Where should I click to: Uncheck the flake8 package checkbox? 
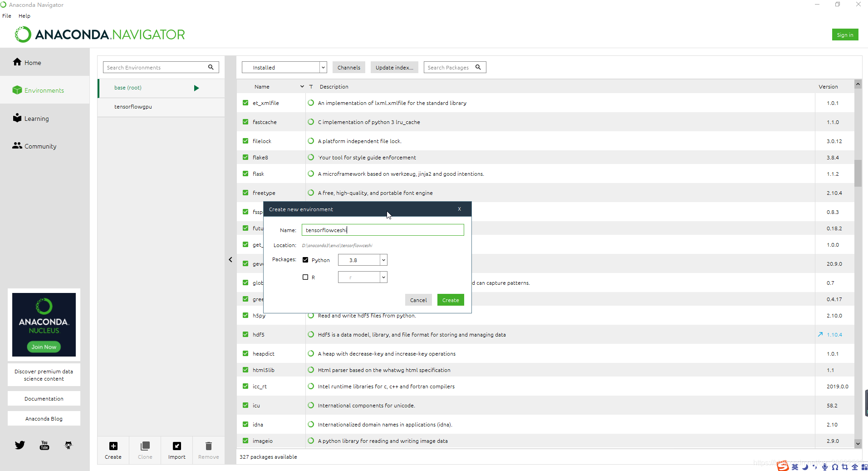(245, 158)
